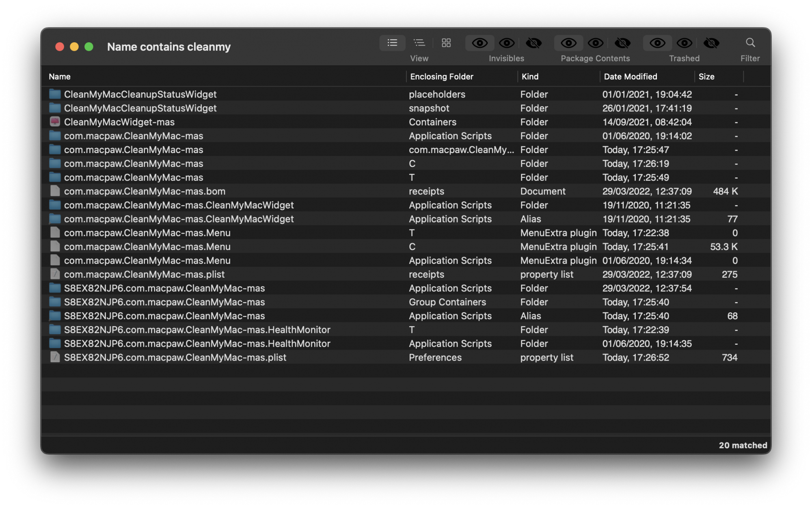
Task: Sort results by Name column
Action: 60,76
